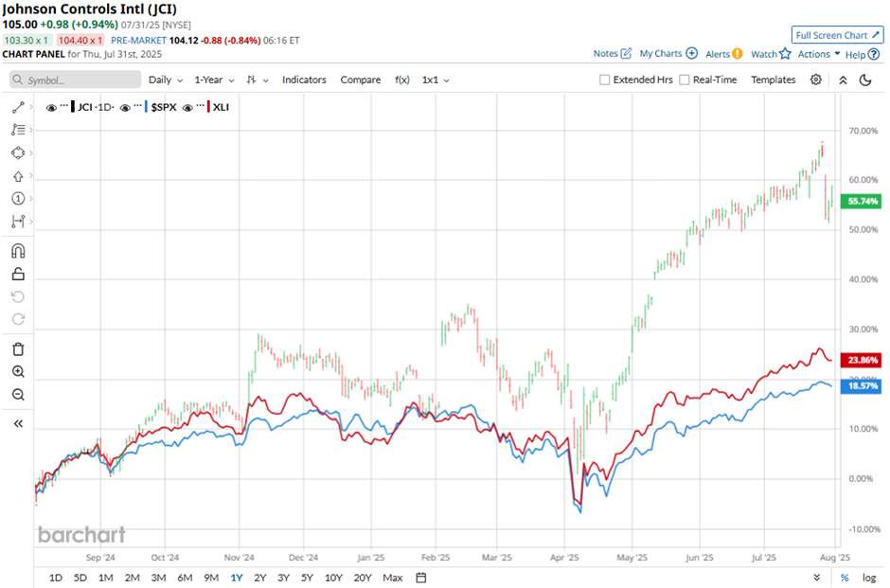Screen dimensions: 890x588
Task: Open the 1x1 grid layout dropdown
Action: coord(436,80)
